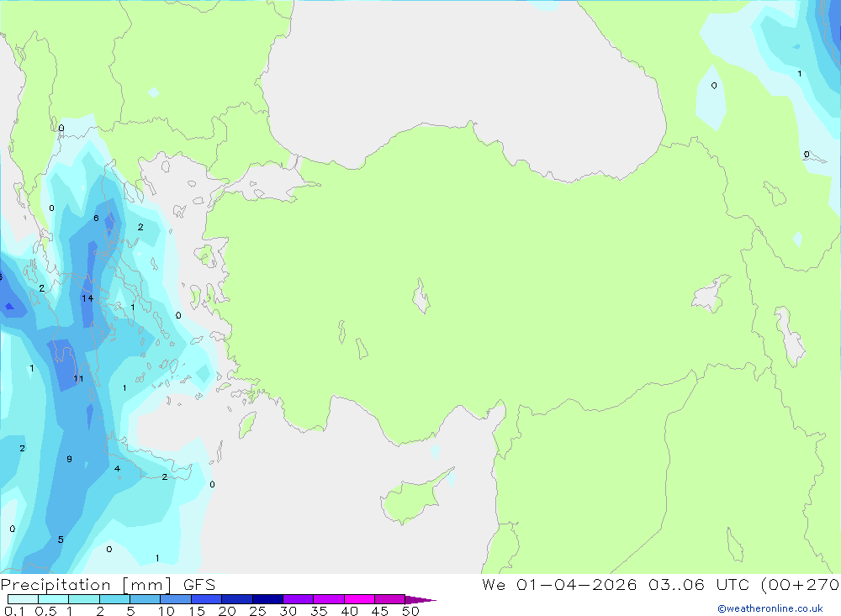Select the 5–10 mm legend color box
This screenshot has width=841, height=616.
coord(145,599)
